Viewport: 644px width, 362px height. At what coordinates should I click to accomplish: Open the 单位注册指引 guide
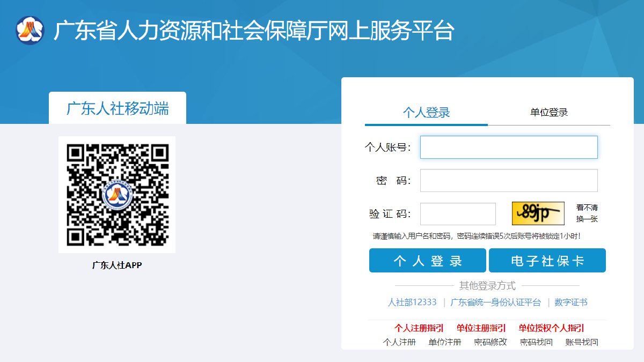[481, 328]
